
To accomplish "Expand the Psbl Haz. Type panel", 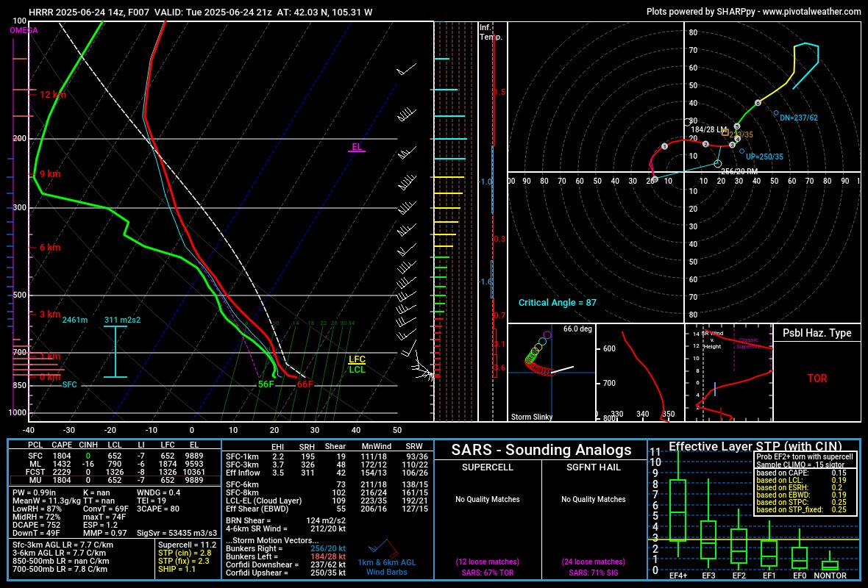I will coord(817,333).
